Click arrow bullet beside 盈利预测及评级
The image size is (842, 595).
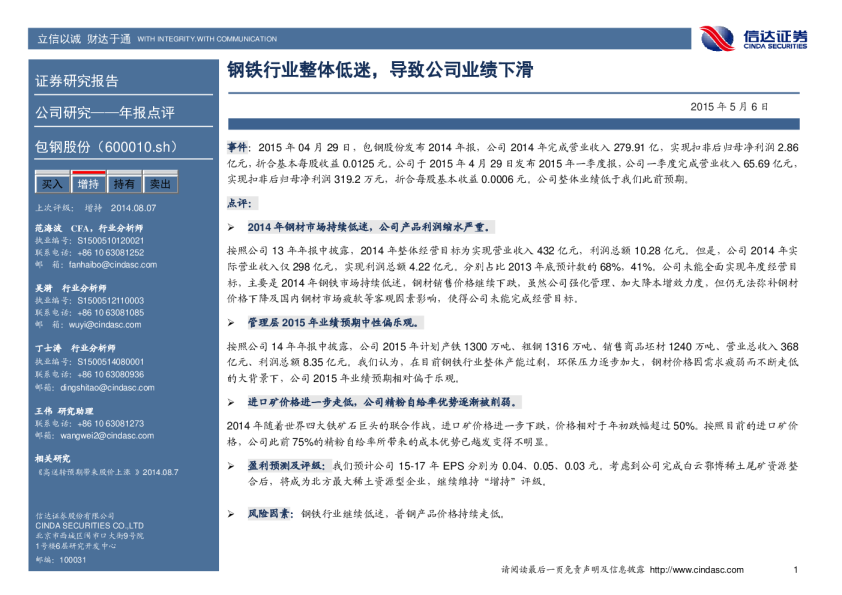pyautogui.click(x=231, y=466)
